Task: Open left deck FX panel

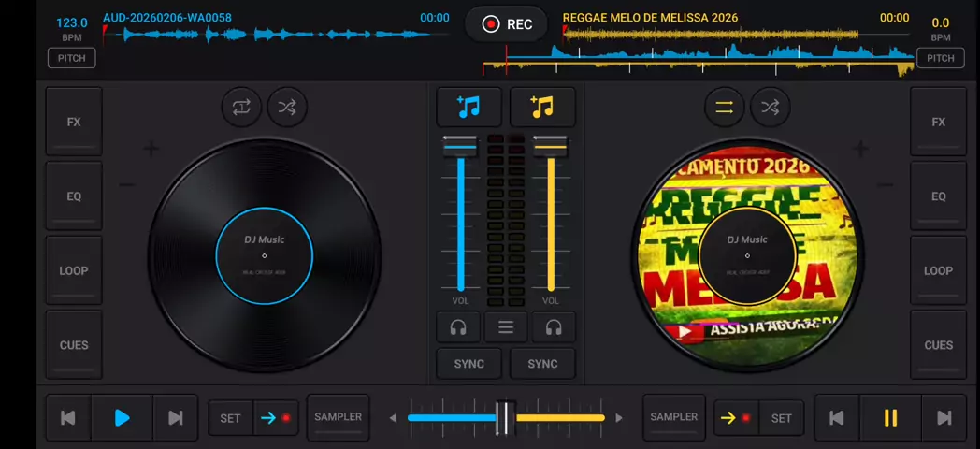Action: (74, 122)
